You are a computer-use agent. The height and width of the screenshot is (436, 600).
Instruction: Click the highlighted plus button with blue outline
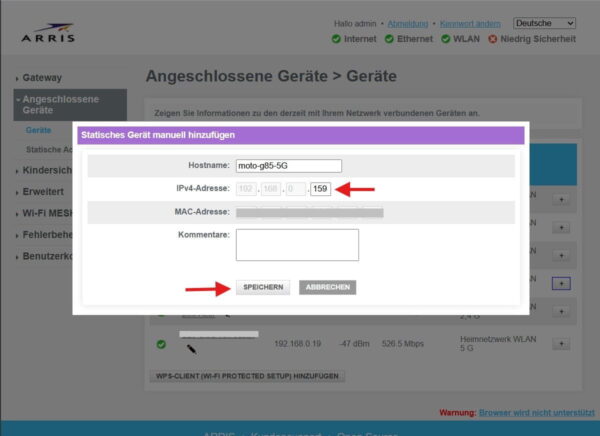[561, 284]
